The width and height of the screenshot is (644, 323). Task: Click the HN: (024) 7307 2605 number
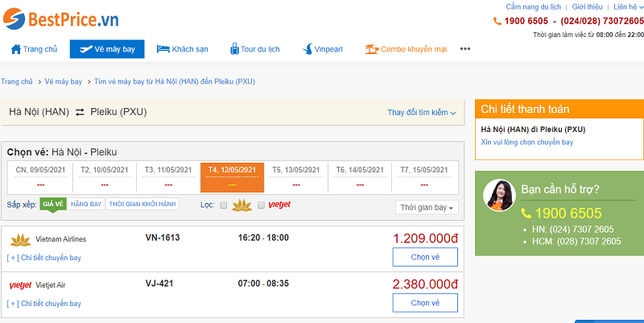[x=573, y=230]
